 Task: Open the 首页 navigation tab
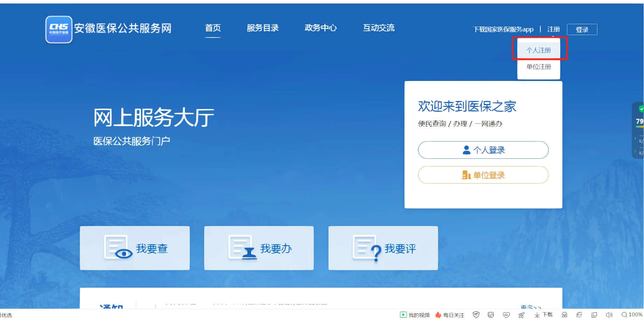click(213, 28)
